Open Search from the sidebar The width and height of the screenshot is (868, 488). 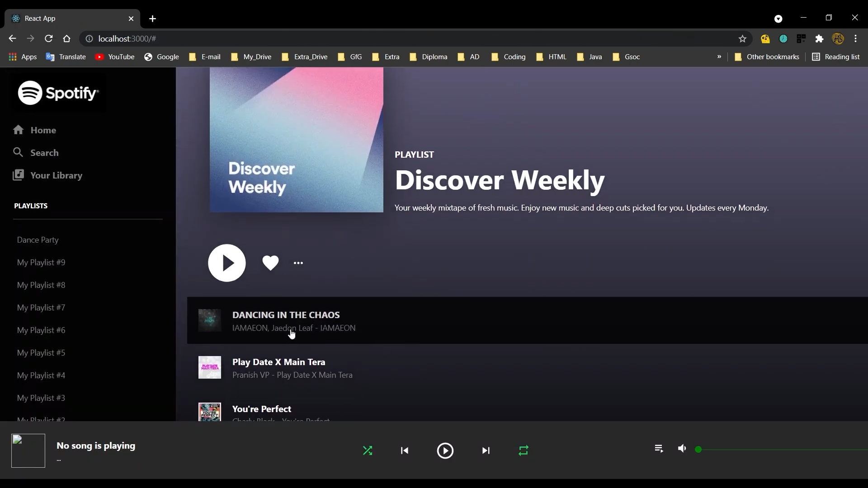point(18,153)
